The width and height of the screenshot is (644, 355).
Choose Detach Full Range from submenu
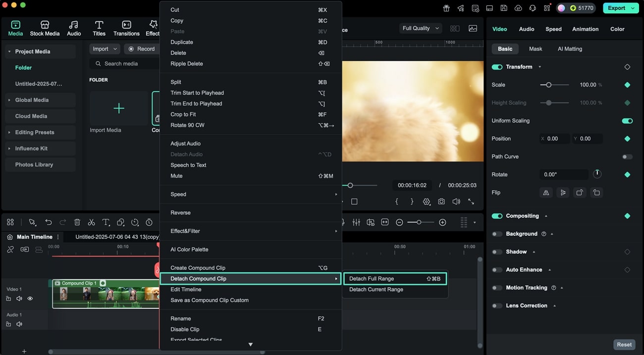tap(395, 279)
